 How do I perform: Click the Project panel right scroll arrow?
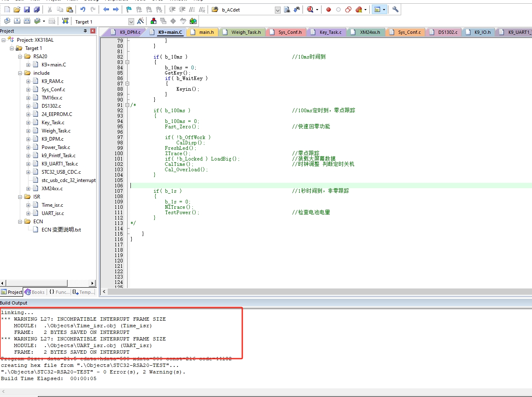coord(92,283)
